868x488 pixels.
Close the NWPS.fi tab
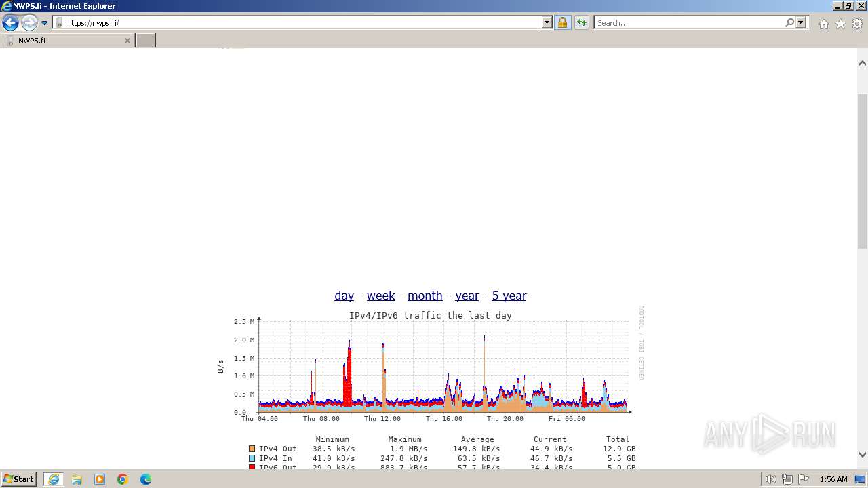pyautogui.click(x=127, y=41)
